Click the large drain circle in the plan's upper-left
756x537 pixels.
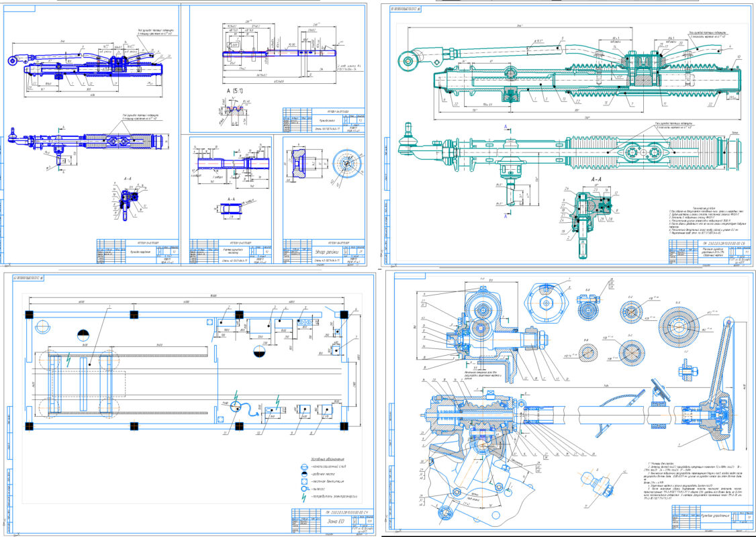[42, 327]
